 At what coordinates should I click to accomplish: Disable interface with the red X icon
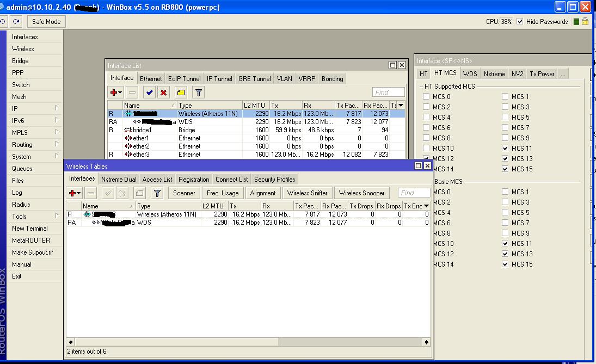(x=163, y=92)
